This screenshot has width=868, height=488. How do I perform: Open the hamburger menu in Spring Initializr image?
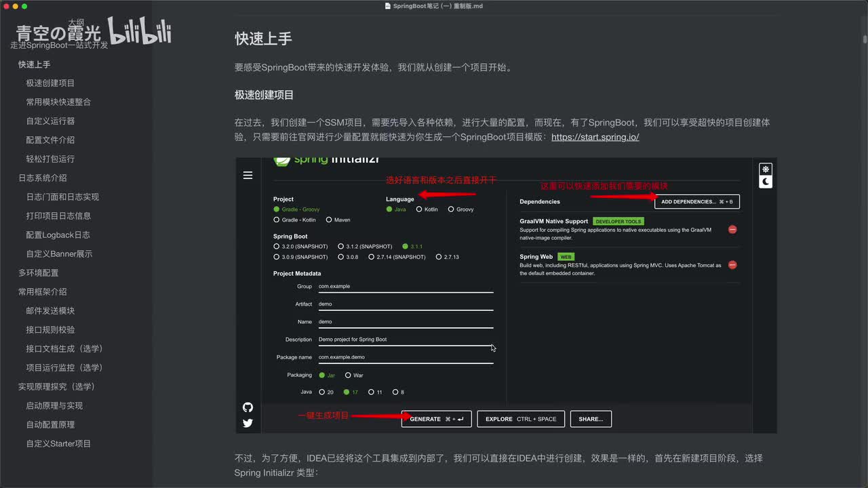[248, 176]
